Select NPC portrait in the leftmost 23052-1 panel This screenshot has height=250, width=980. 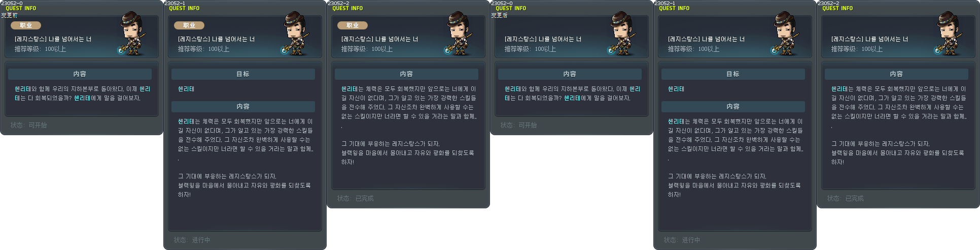(x=296, y=34)
